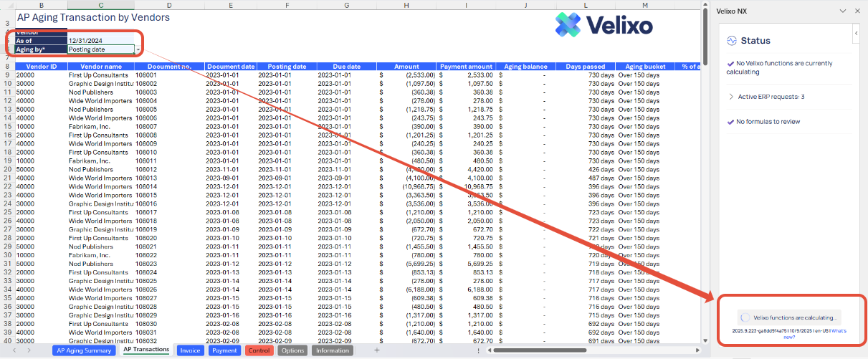
Task: Open the Aging by dropdown arrow
Action: point(138,49)
